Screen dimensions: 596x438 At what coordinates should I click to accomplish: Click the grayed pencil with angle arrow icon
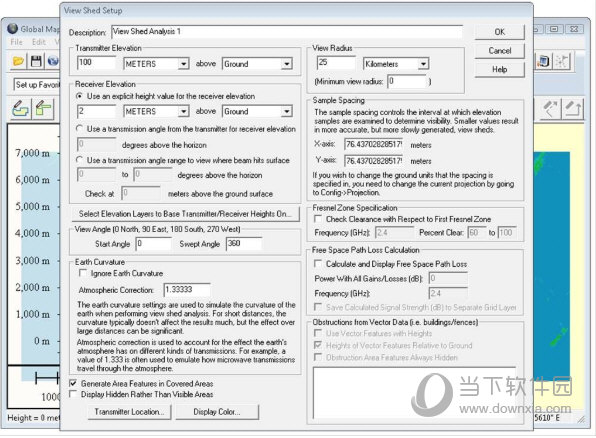point(550,110)
